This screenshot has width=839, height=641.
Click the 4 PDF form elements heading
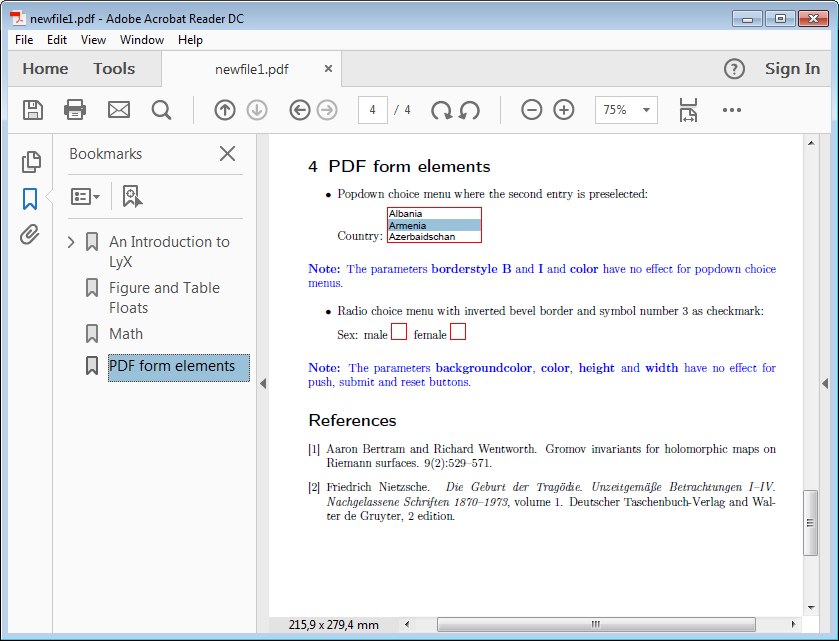(399, 166)
